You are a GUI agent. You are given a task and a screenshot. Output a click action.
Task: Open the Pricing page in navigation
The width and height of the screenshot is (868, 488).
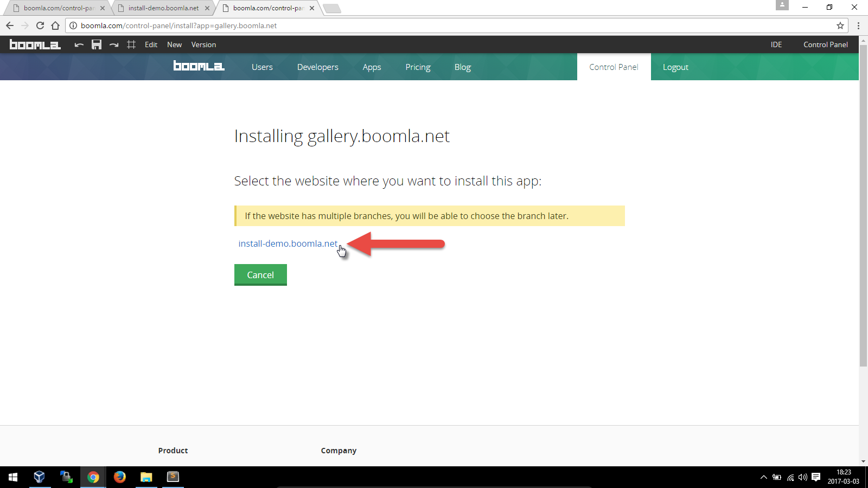[418, 67]
